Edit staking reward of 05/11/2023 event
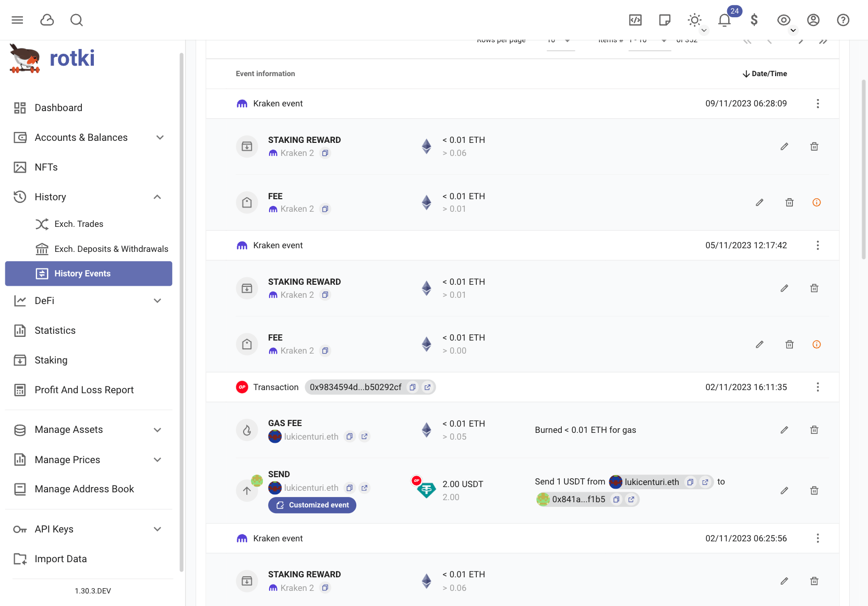The height and width of the screenshot is (606, 868). [x=784, y=288]
